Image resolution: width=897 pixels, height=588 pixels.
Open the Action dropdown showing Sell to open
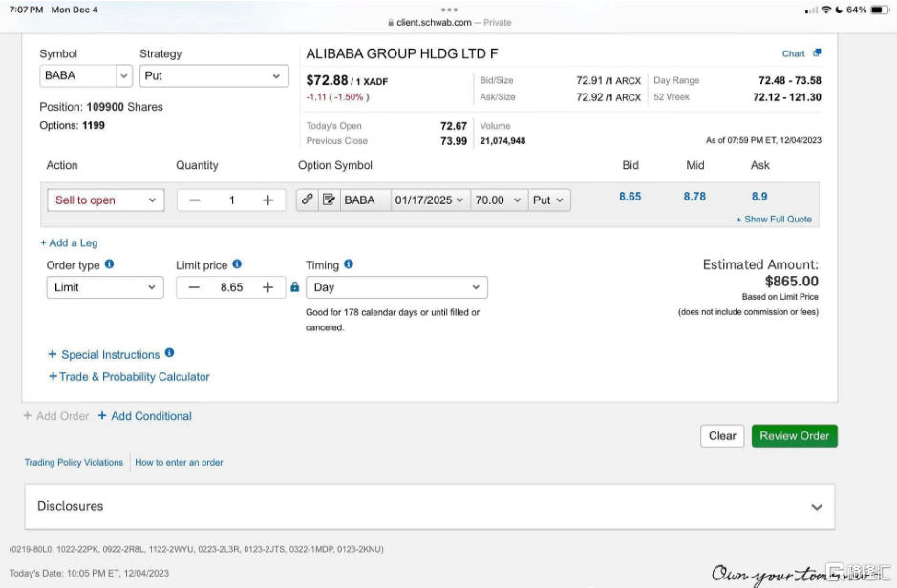tap(106, 200)
